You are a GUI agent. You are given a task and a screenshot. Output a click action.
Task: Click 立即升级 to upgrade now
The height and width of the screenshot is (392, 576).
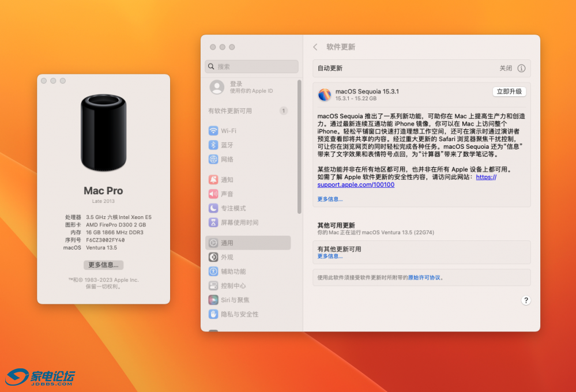509,92
